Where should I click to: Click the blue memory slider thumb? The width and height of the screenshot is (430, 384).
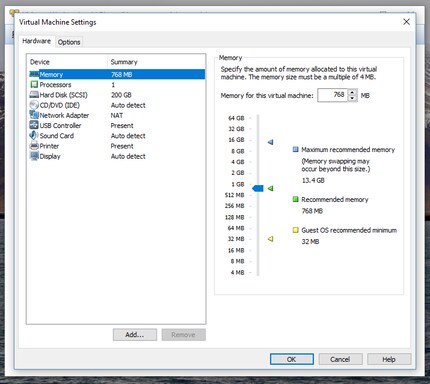(258, 188)
